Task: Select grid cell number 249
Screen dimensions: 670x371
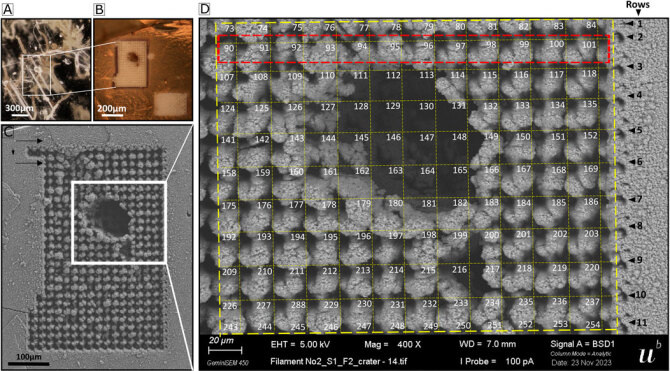Action: pyautogui.click(x=431, y=327)
